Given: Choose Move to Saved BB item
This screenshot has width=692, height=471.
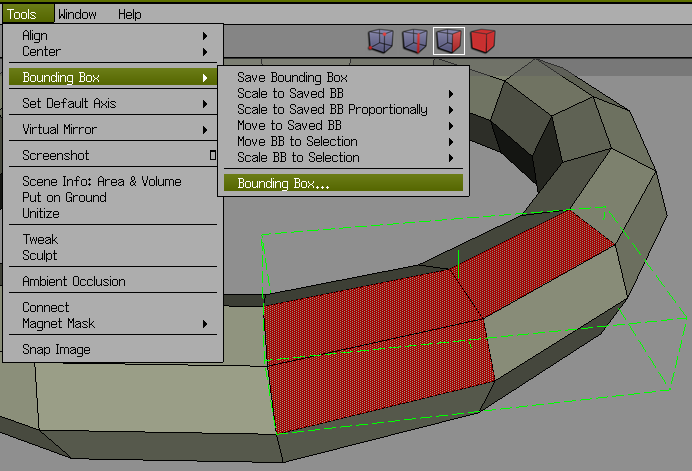Looking at the screenshot, I should tap(343, 125).
